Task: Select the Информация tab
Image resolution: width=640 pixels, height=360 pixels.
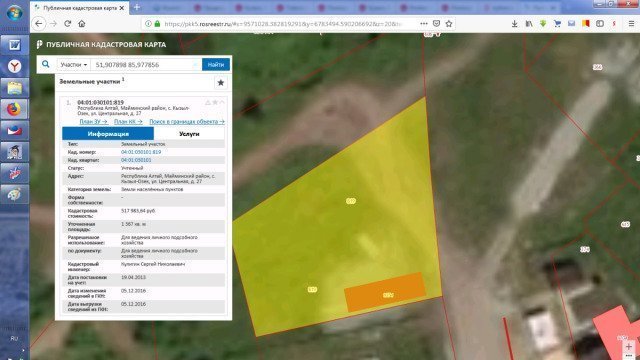Action: (108, 134)
